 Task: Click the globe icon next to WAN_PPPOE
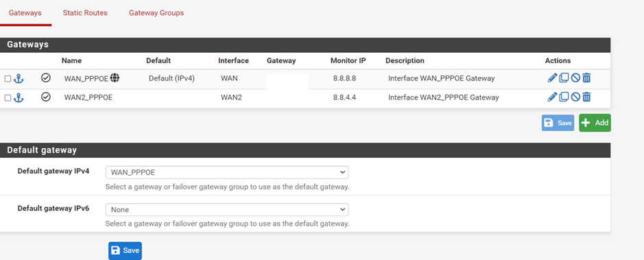click(115, 78)
